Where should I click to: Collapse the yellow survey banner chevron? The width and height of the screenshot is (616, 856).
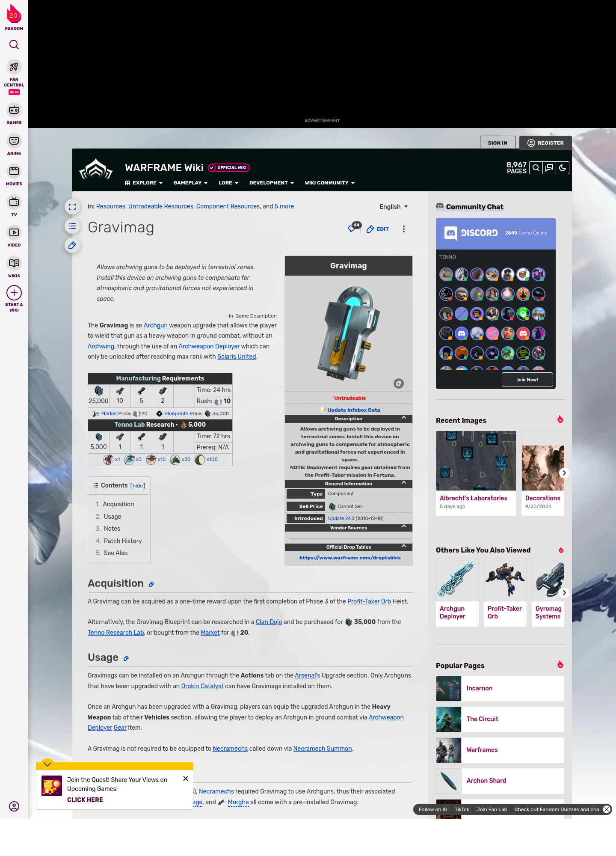pos(47,764)
